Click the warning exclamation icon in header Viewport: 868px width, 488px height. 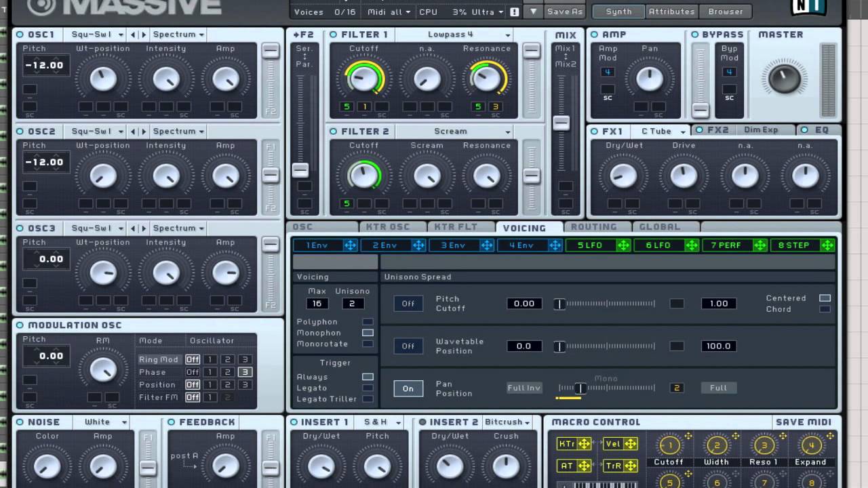pos(515,12)
